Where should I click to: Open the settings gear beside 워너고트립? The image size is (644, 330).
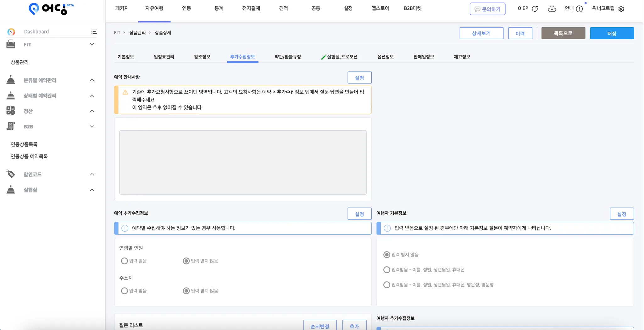coord(621,9)
